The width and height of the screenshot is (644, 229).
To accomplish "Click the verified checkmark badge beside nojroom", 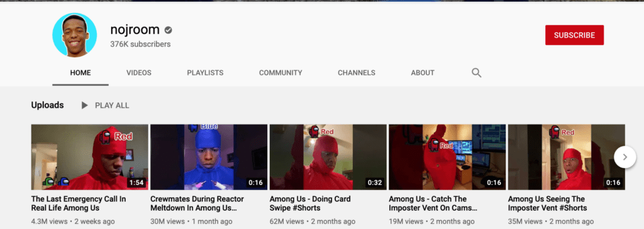I will click(x=168, y=30).
